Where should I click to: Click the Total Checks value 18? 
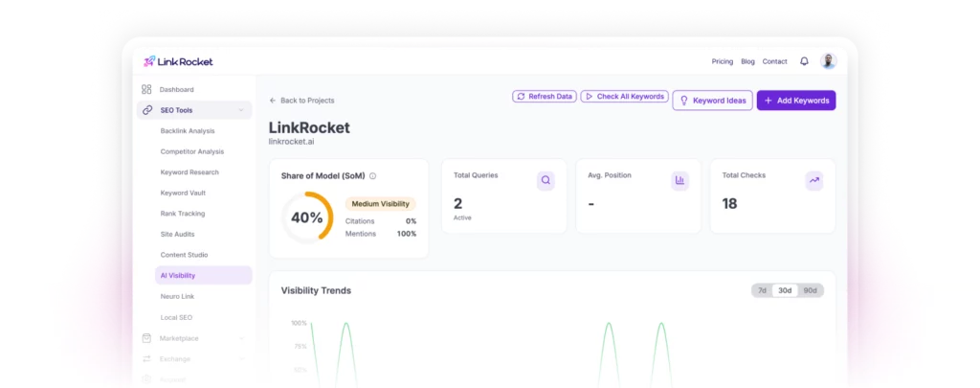(729, 203)
